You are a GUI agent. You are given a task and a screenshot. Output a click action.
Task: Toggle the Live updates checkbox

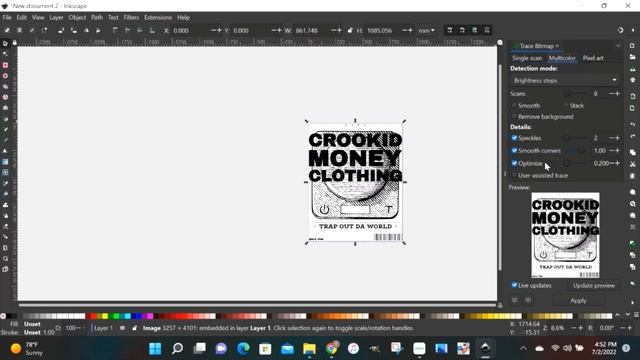514,285
